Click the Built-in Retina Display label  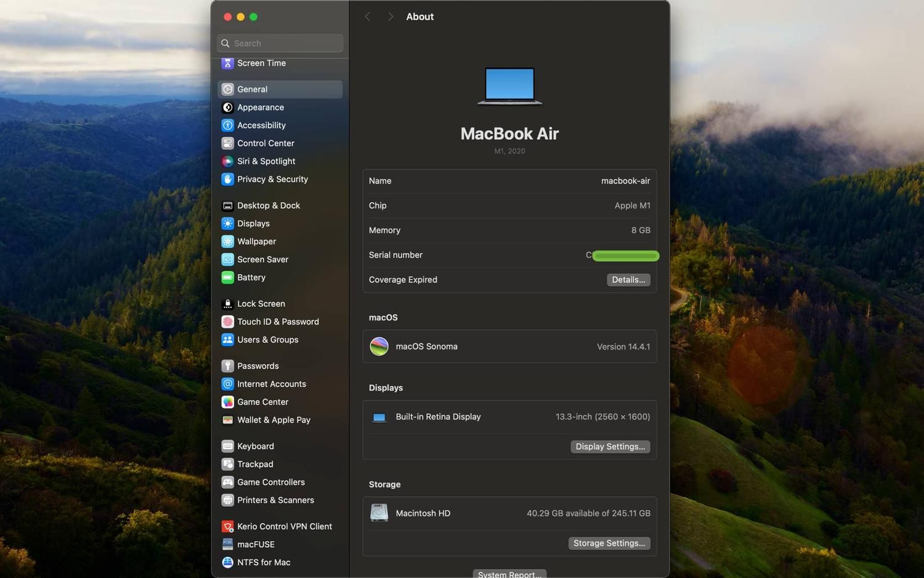pos(438,417)
